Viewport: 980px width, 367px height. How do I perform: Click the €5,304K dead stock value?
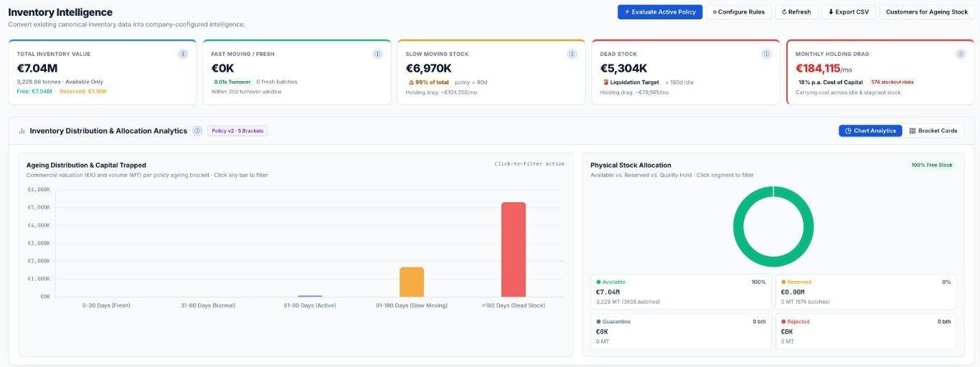623,69
